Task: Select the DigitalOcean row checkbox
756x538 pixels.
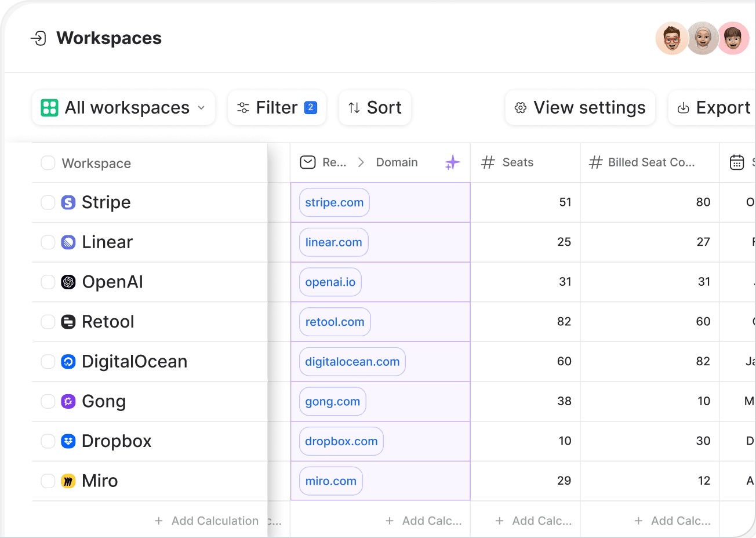Action: point(48,362)
